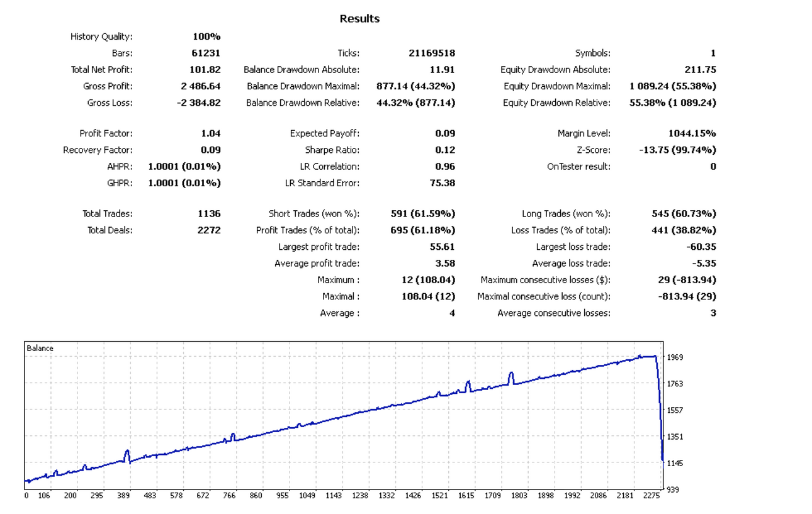This screenshot has height=514, width=812.
Task: Click Gross Loss value -2 384.82
Action: point(199,103)
